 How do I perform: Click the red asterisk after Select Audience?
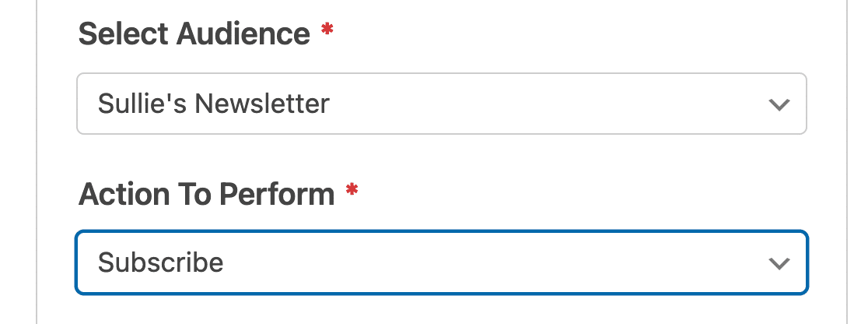click(327, 32)
